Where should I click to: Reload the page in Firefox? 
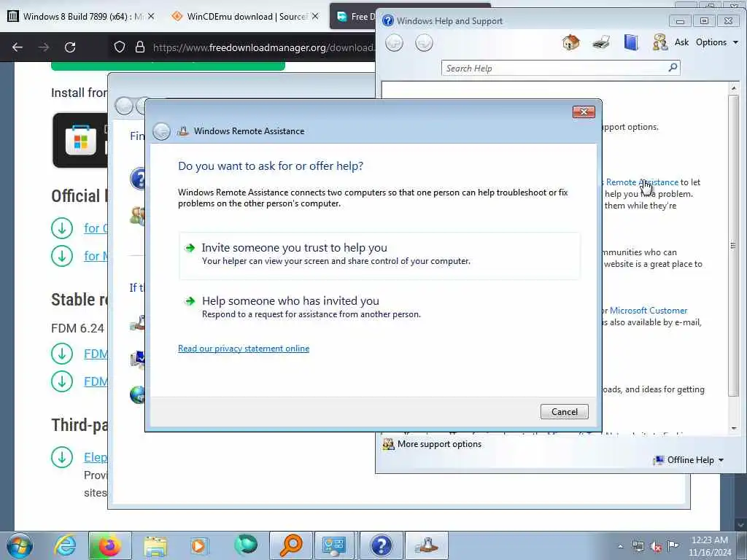click(x=70, y=47)
